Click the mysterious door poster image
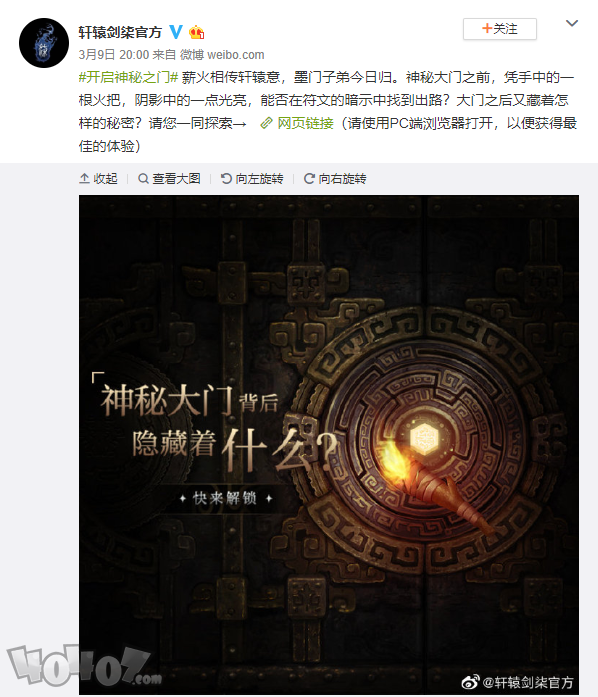The width and height of the screenshot is (598, 697). (329, 445)
